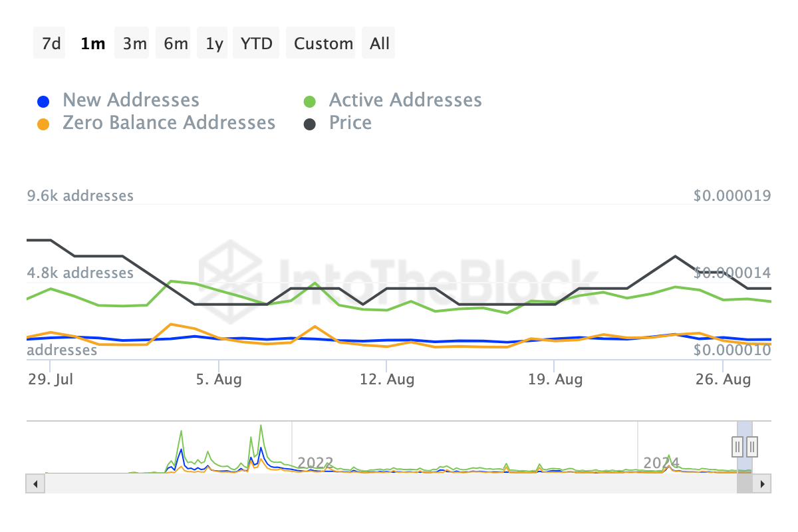This screenshot has height=532, width=798.
Task: Click the dark Price legend dot
Action: pyautogui.click(x=311, y=123)
